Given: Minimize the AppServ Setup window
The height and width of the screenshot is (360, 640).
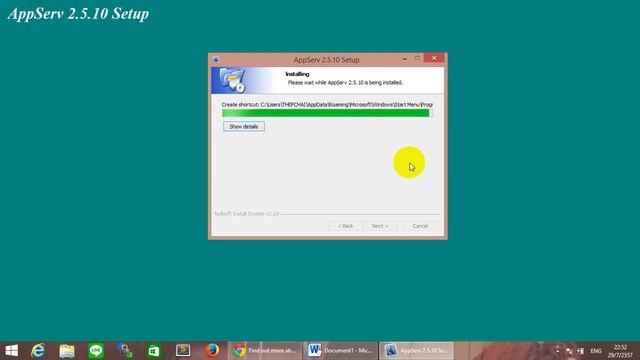Looking at the screenshot, I should [x=404, y=59].
